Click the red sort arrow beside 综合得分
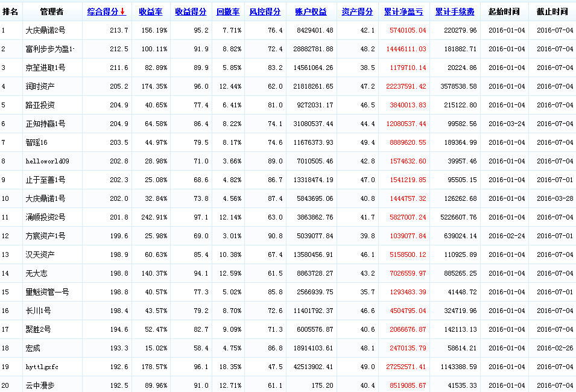The height and width of the screenshot is (392, 576). (122, 11)
